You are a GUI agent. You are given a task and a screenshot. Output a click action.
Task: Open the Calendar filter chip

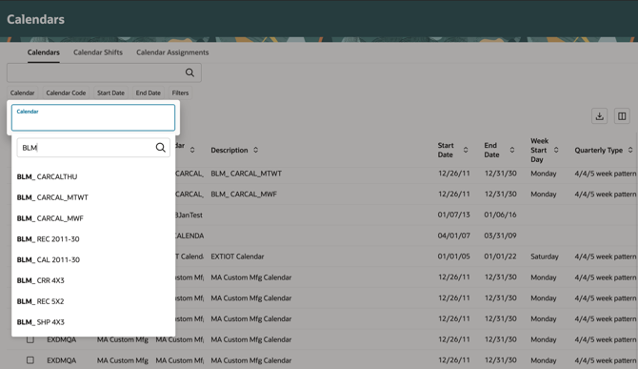pos(22,93)
